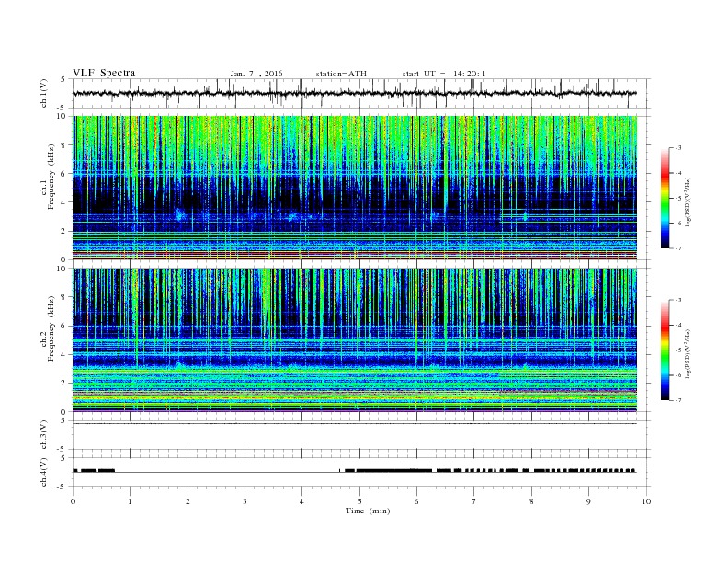This screenshot has height=563, width=728.
Task: Click the ch.2 "Frequency (kHz)" axis label
Action: [x=51, y=328]
